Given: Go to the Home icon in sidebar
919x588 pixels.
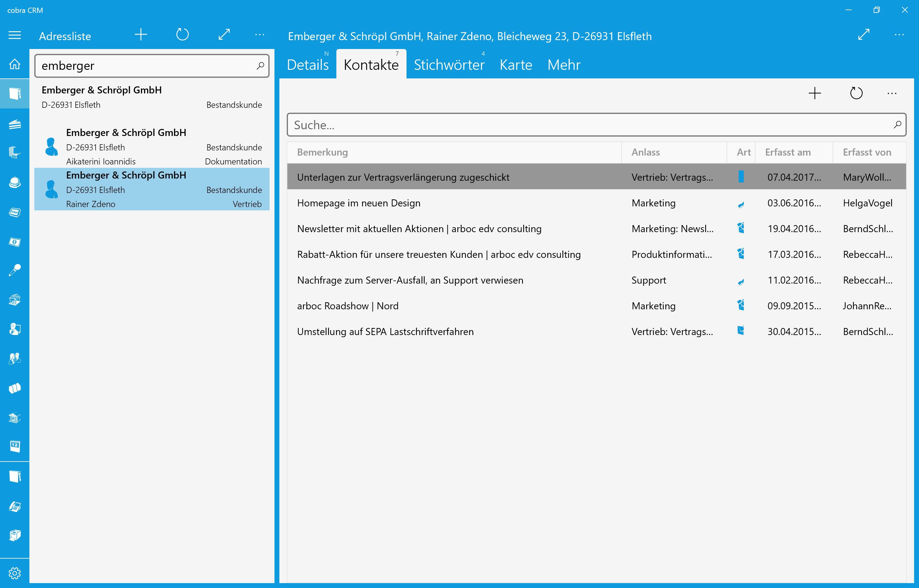Looking at the screenshot, I should [x=14, y=64].
